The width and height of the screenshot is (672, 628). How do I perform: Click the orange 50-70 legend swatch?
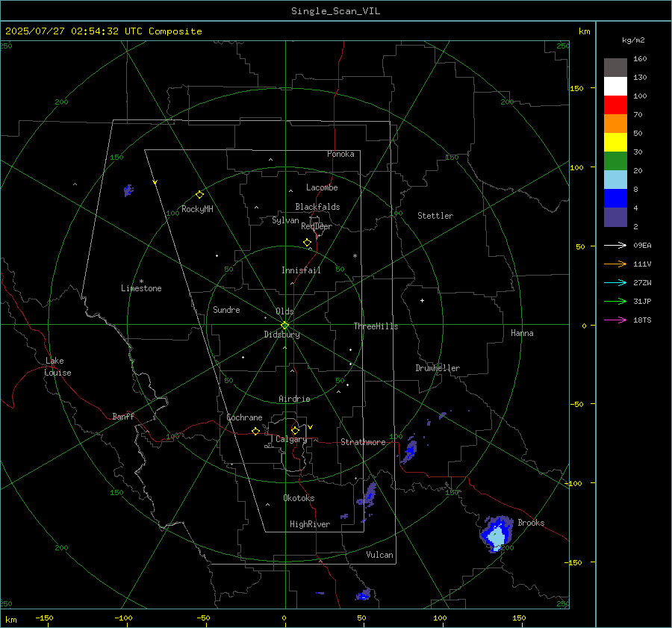tap(615, 123)
